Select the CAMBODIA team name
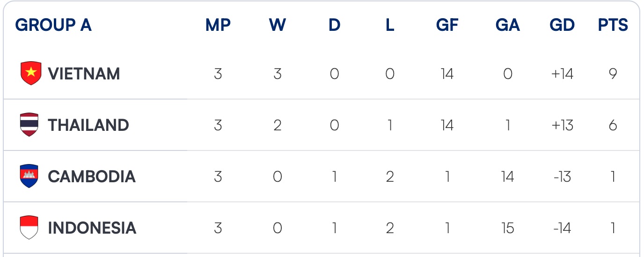 (x=92, y=177)
